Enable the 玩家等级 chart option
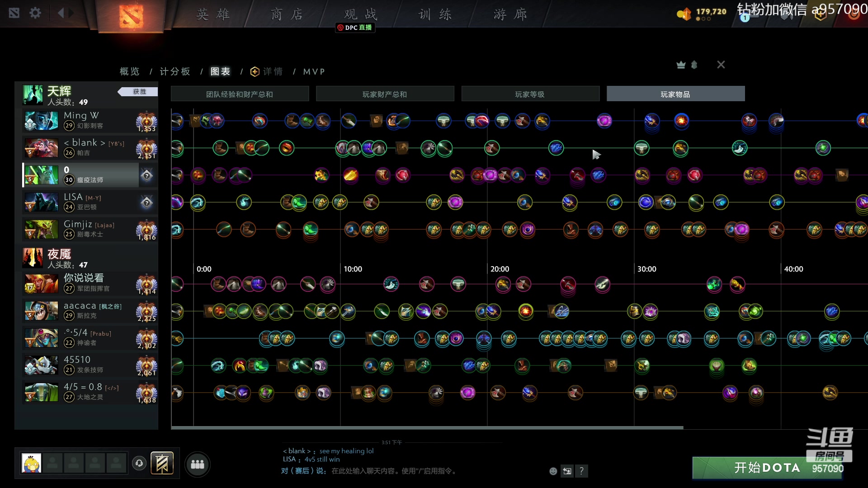 (530, 94)
